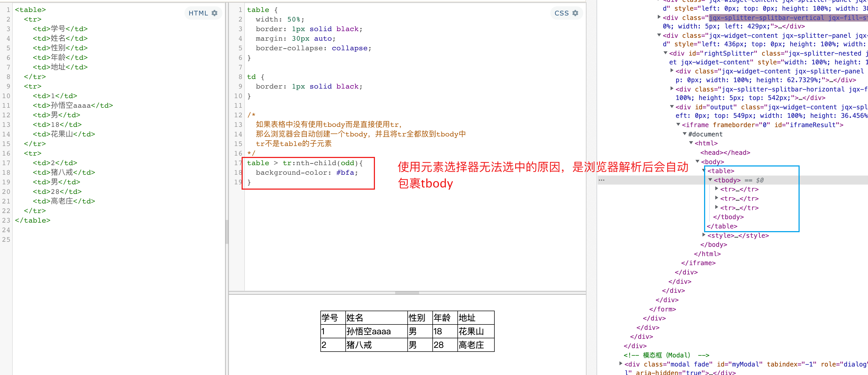
Task: Select the closing </tbody> tag line
Action: 728,217
